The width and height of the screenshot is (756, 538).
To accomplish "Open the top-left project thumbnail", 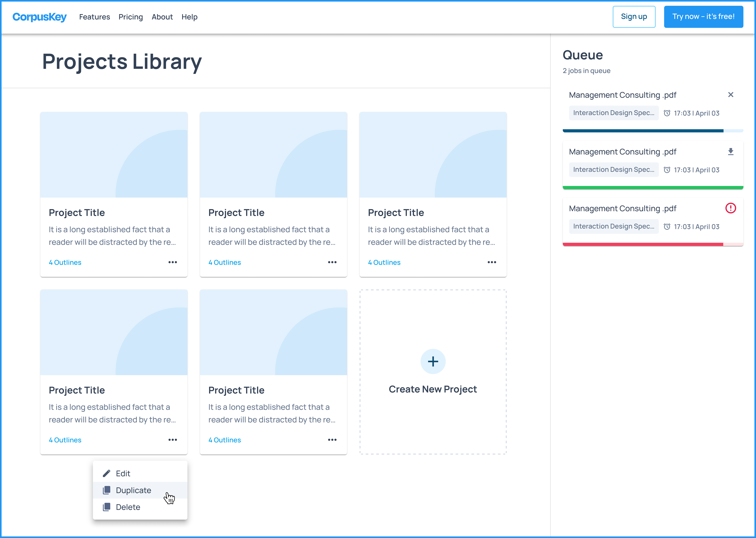I will point(114,155).
